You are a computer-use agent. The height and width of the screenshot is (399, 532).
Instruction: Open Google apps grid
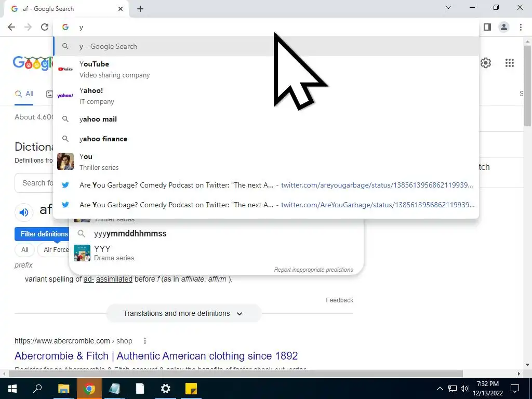pos(509,63)
